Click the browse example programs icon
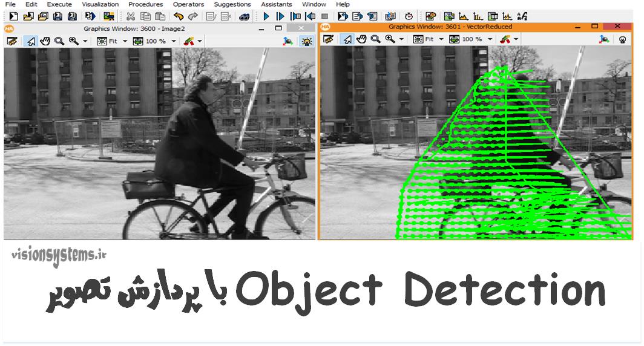Viewport: 644px width, 346px height. click(43, 16)
